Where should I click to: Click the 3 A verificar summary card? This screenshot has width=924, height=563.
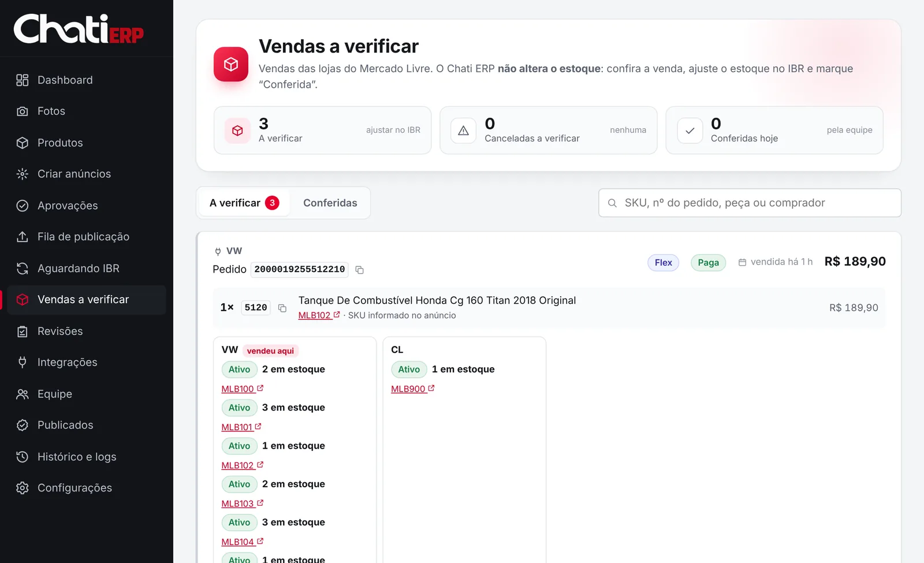(323, 131)
